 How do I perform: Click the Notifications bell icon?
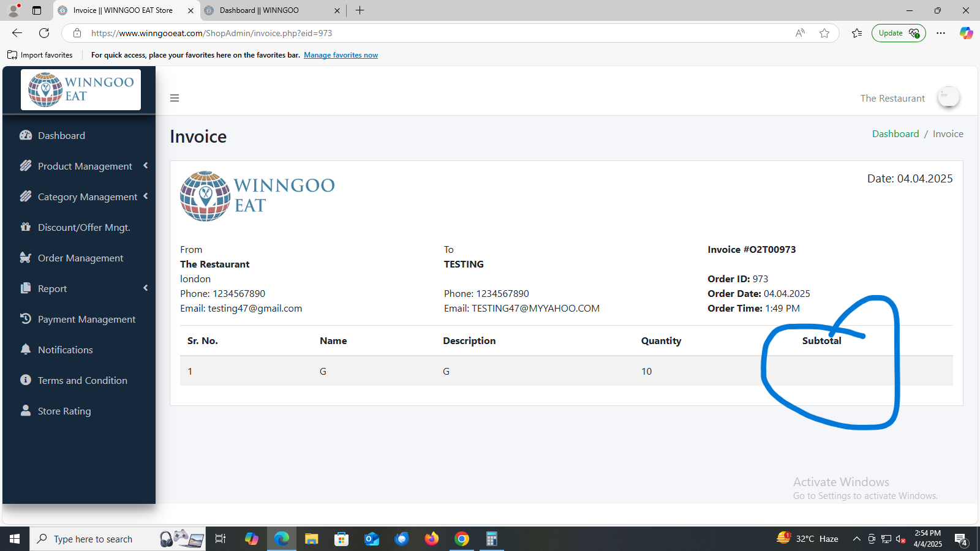coord(26,350)
